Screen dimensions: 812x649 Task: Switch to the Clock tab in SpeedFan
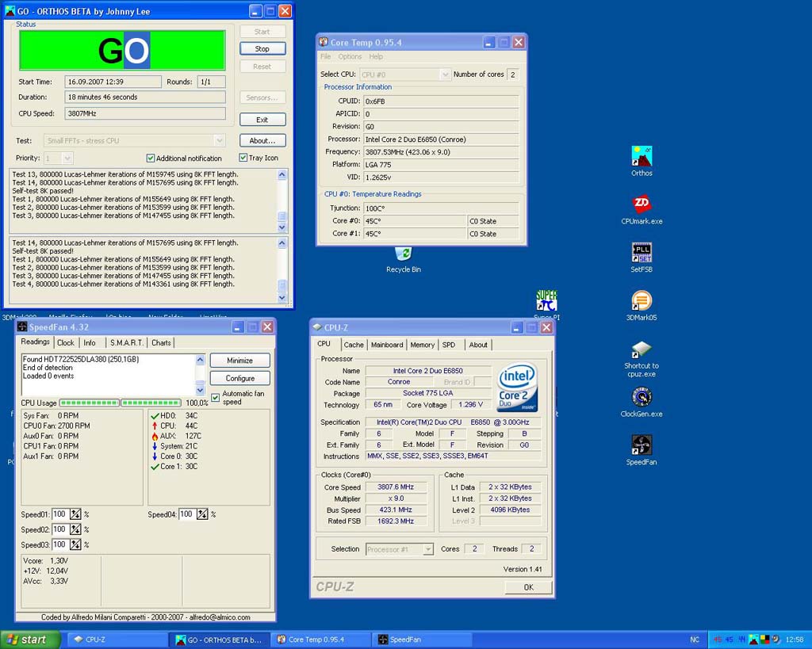point(66,342)
